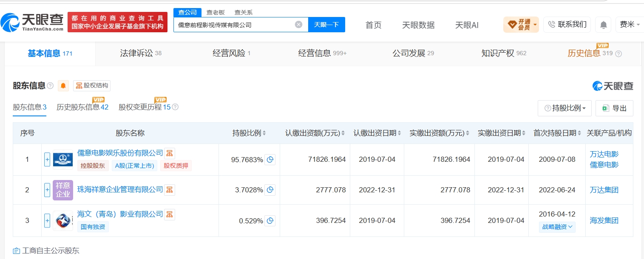The image size is (644, 259).
Task: Open the equity structure icon next to 儒意电影娱乐股份有限公司
Action: [x=170, y=153]
